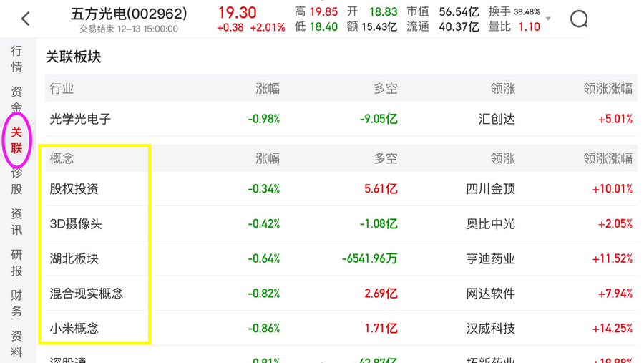The image size is (644, 363).
Task: Open the search magnifier icon
Action: point(579,19)
